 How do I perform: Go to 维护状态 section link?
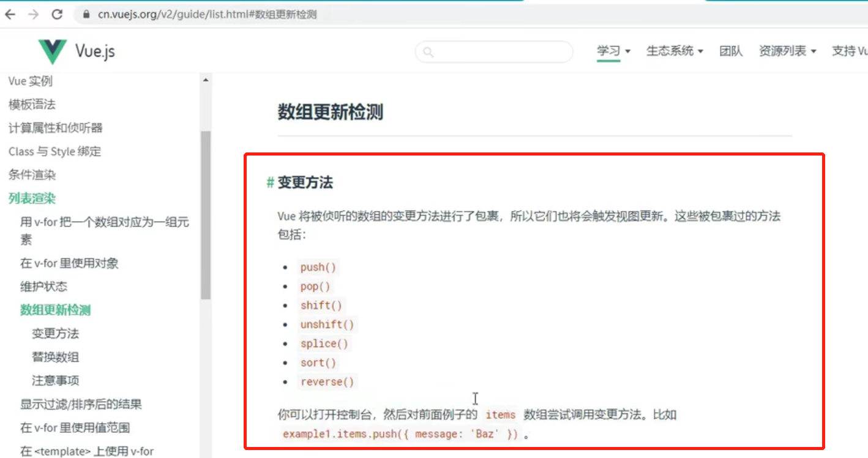43,287
